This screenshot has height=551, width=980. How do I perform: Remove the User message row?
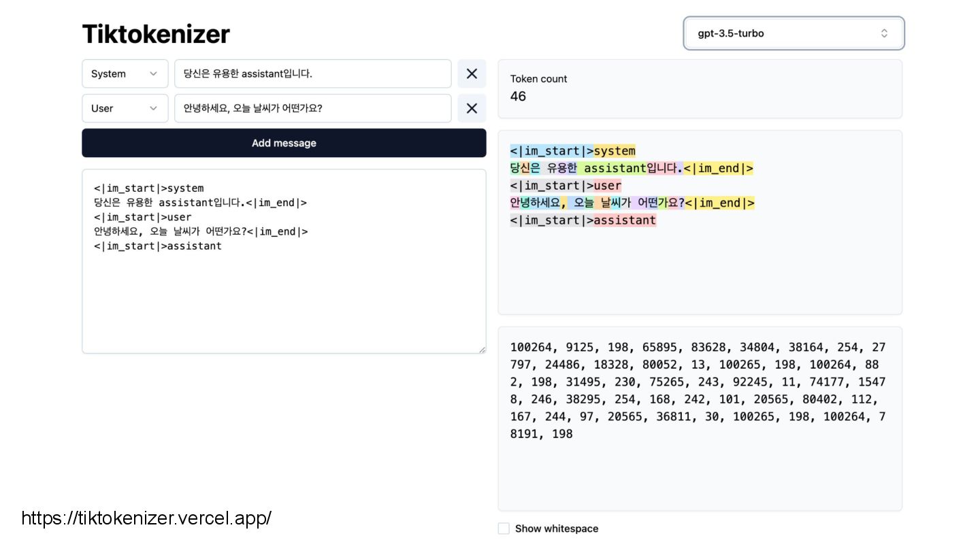[x=472, y=108]
